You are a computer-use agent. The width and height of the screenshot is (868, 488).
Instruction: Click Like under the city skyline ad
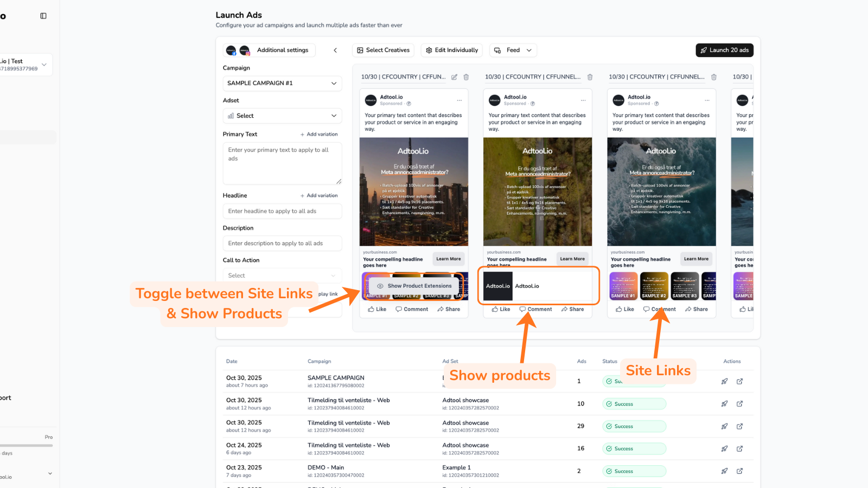[377, 309]
